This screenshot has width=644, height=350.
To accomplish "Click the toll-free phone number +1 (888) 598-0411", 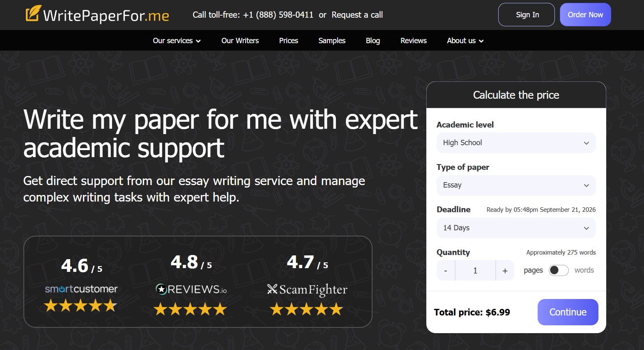I will tap(278, 15).
